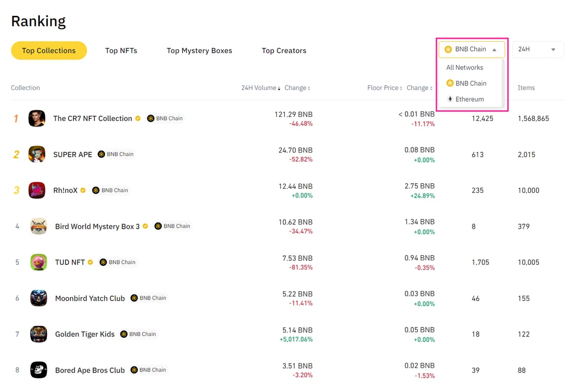Open the 24H timeframe dropdown
571x392 pixels.
click(538, 49)
